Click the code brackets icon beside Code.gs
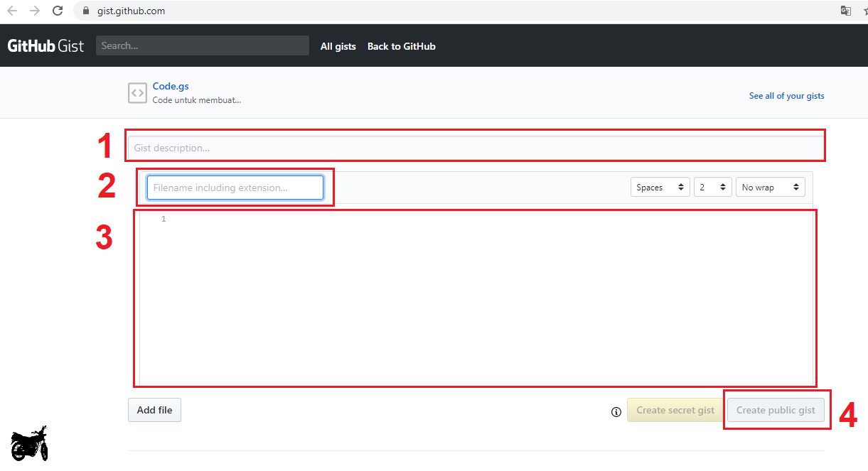This screenshot has width=868, height=471. click(x=137, y=93)
